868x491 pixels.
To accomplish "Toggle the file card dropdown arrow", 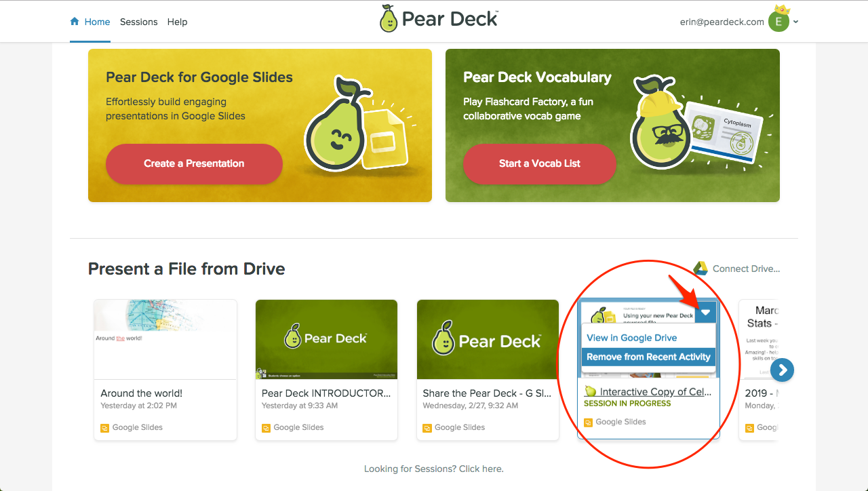I will coord(706,312).
